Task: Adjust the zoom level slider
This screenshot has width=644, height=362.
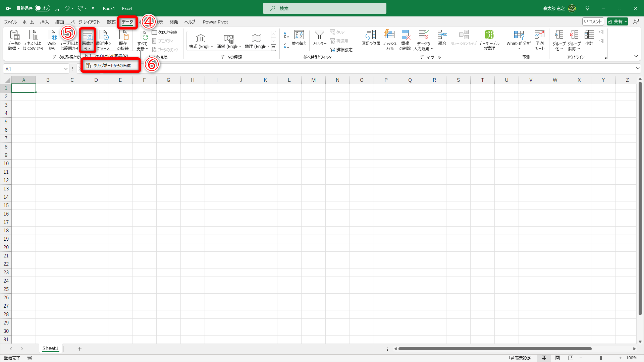Action: (600, 358)
